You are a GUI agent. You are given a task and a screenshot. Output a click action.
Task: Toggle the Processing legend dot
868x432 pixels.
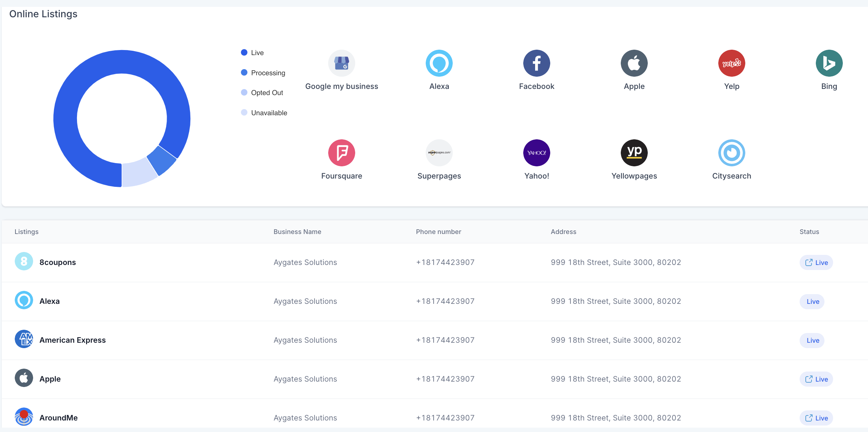click(x=244, y=72)
